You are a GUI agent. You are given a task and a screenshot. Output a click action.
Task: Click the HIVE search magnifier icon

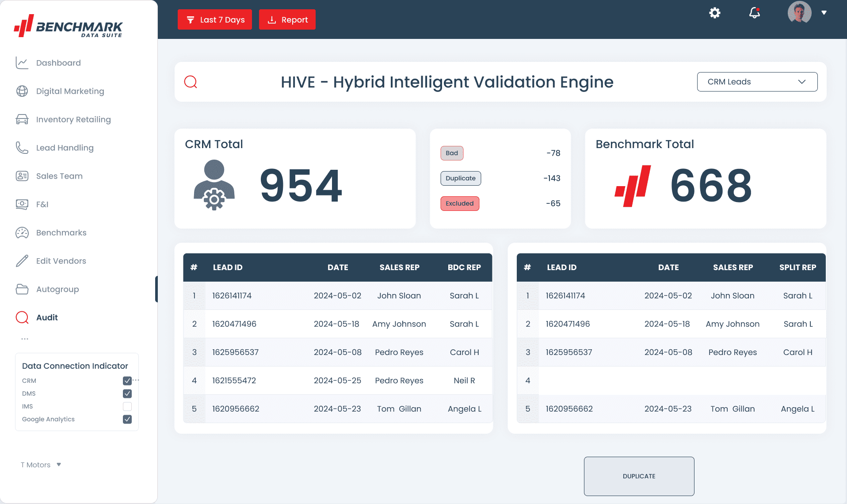pos(191,82)
